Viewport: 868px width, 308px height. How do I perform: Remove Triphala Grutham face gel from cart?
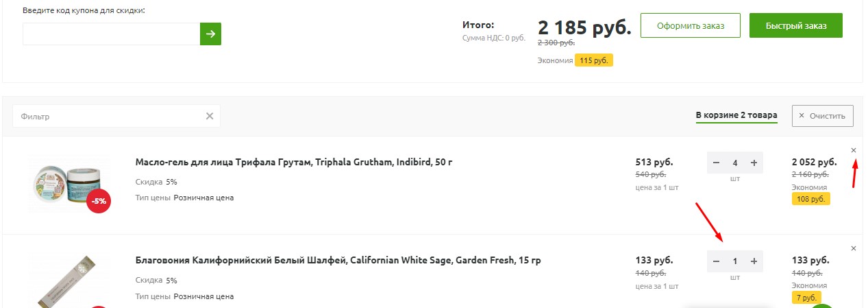coord(853,150)
